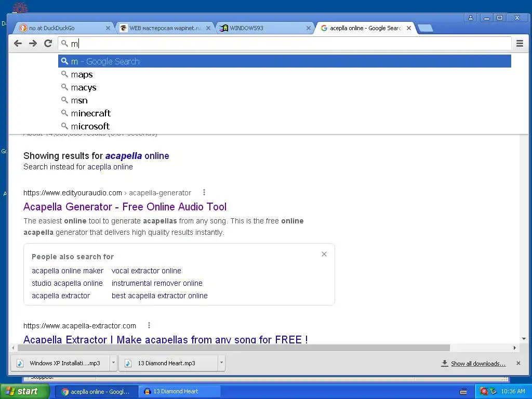This screenshot has height=399, width=532.
Task: Switch to the WINDOWS93 tab
Action: pyautogui.click(x=264, y=28)
